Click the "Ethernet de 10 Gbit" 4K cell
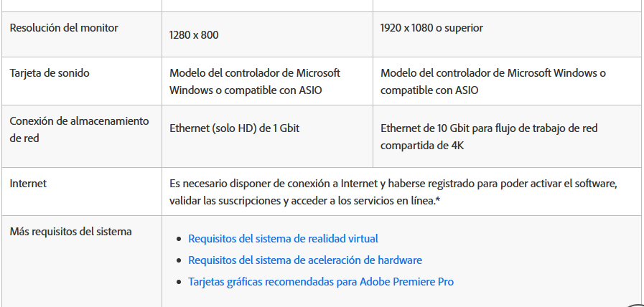This screenshot has width=644, height=307. [488, 136]
